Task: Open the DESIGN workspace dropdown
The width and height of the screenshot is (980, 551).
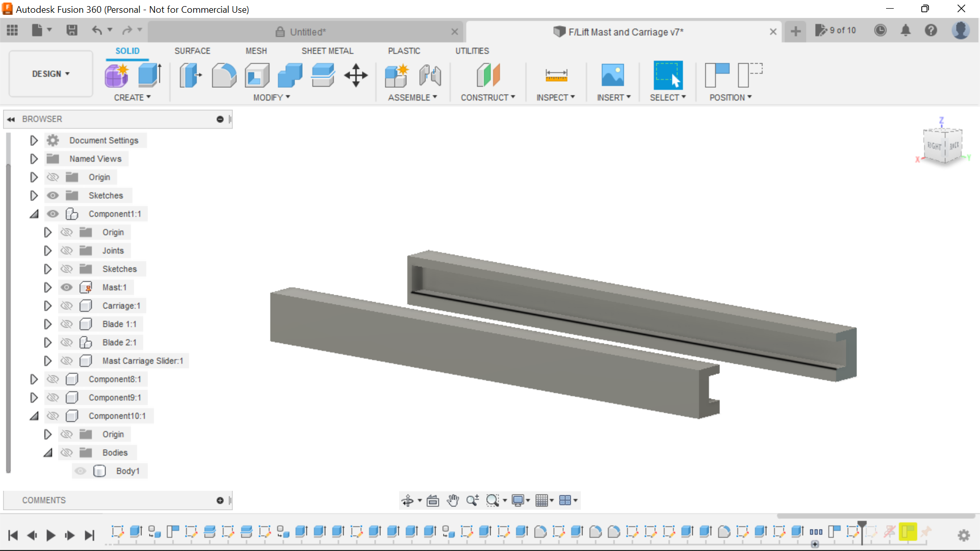Action: (50, 73)
